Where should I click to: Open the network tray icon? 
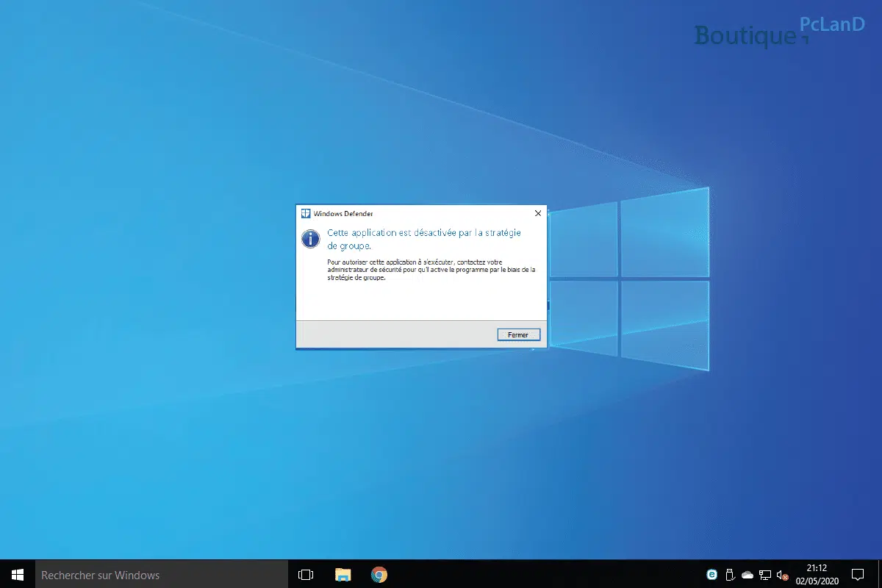(x=765, y=575)
